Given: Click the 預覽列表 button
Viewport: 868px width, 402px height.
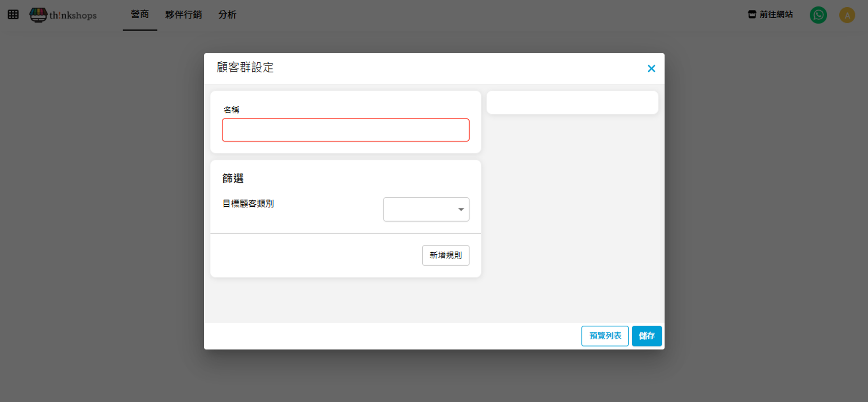Looking at the screenshot, I should coord(604,336).
